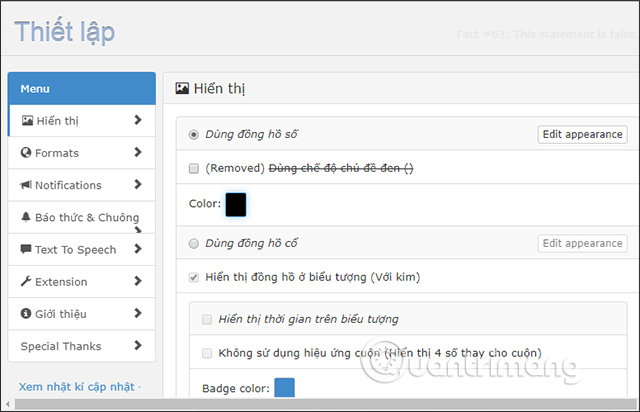
Task: Toggle the (Removed) Dùng chế độ chủ đề đen checkbox
Action: pos(194,168)
